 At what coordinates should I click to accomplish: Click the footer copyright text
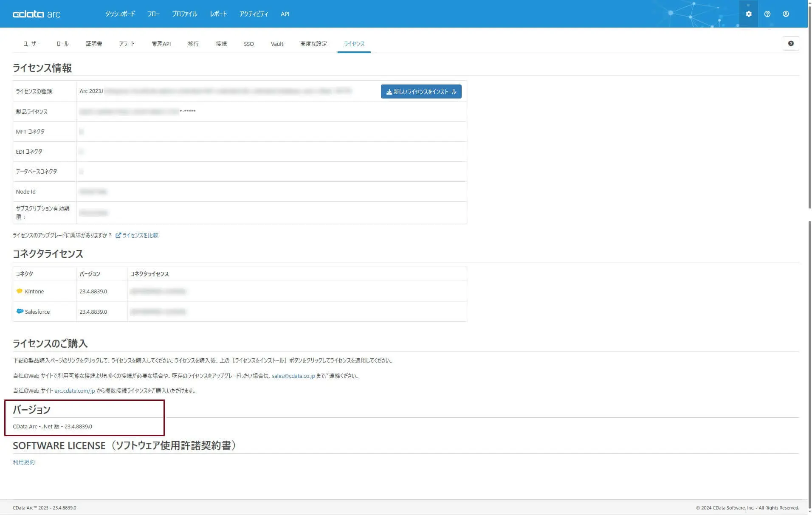(x=747, y=508)
